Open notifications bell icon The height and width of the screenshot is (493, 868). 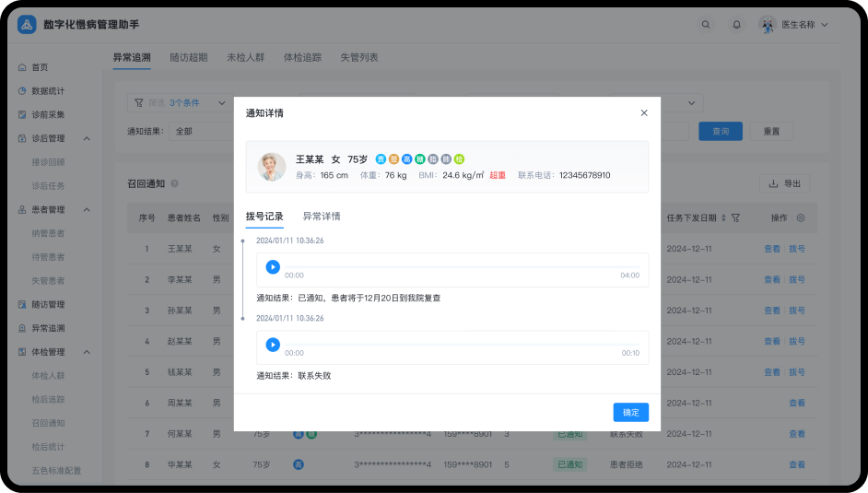tap(736, 25)
